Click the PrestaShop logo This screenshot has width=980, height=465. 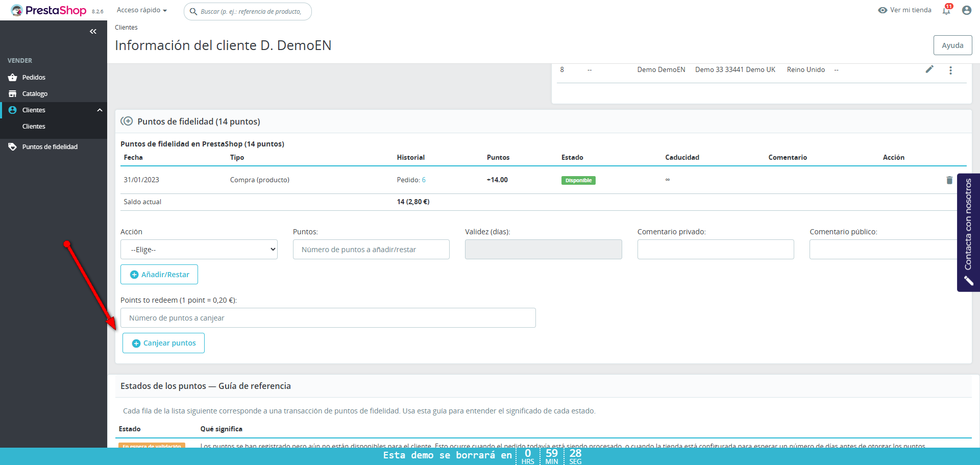tap(49, 10)
